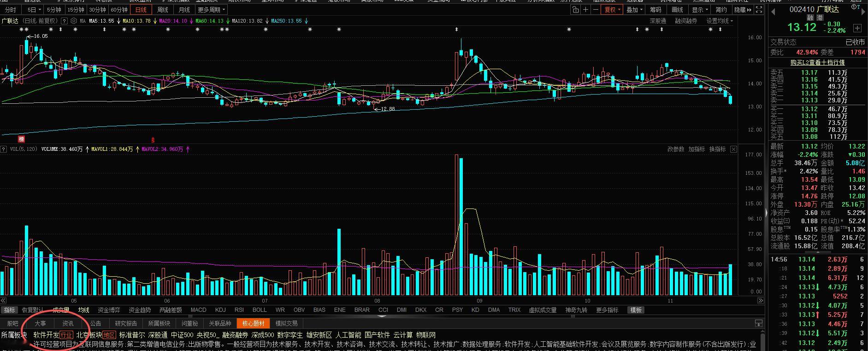Switch to 月线 monthly chart

pyautogui.click(x=184, y=10)
